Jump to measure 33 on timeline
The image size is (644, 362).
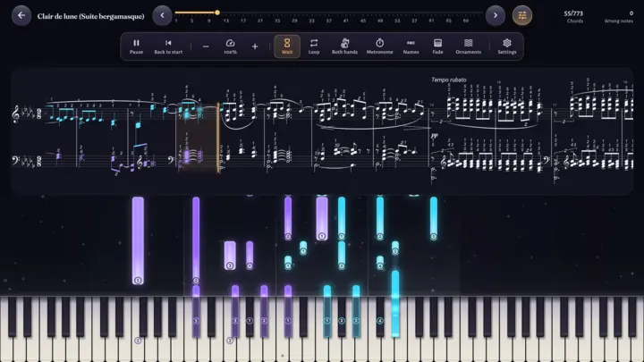click(312, 21)
